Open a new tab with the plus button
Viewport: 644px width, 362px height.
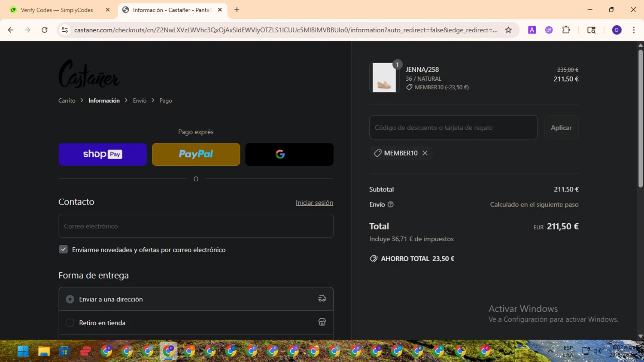pyautogui.click(x=237, y=10)
